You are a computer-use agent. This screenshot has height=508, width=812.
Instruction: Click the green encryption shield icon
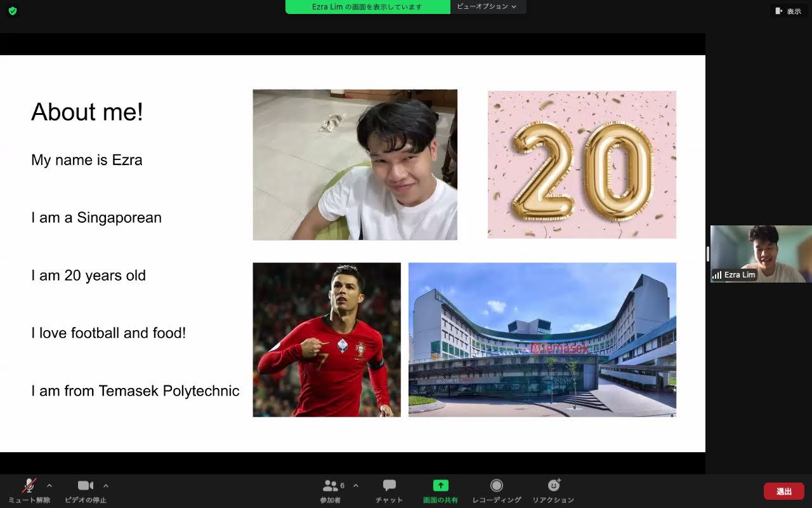point(13,11)
